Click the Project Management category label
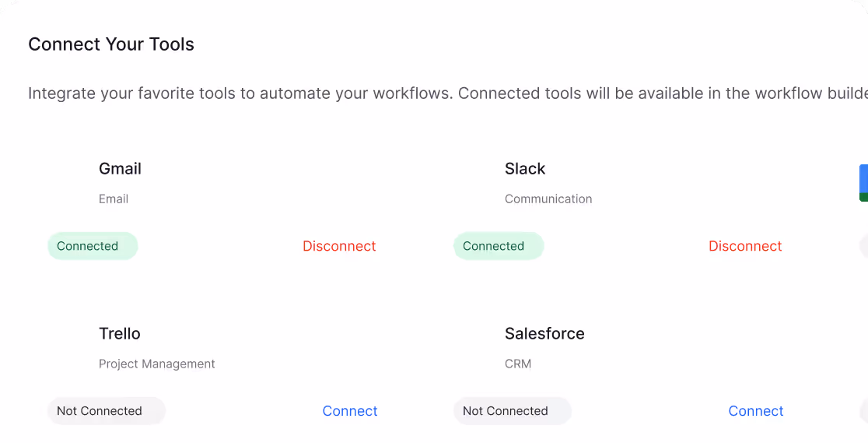868x443 pixels. pos(156,364)
